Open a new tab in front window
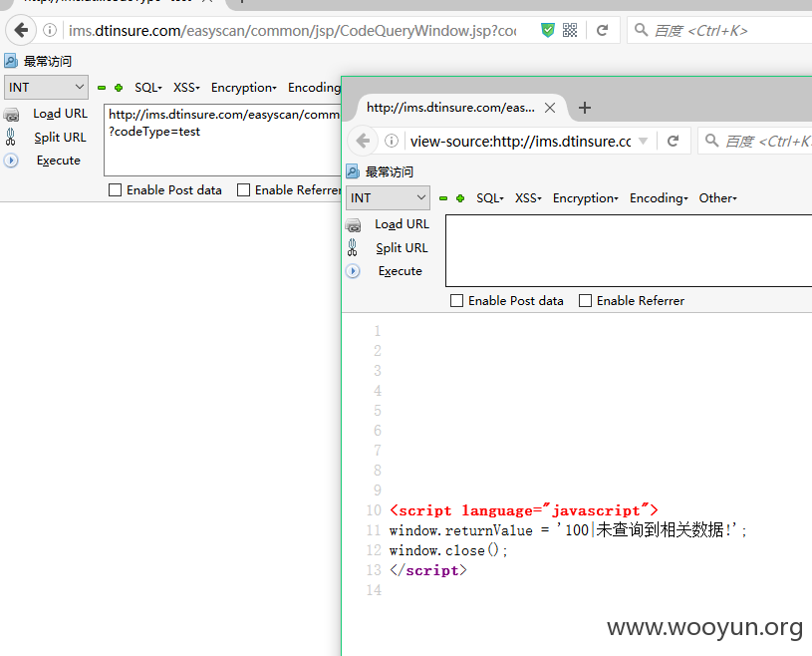Viewport: 812px width, 656px height. [585, 108]
